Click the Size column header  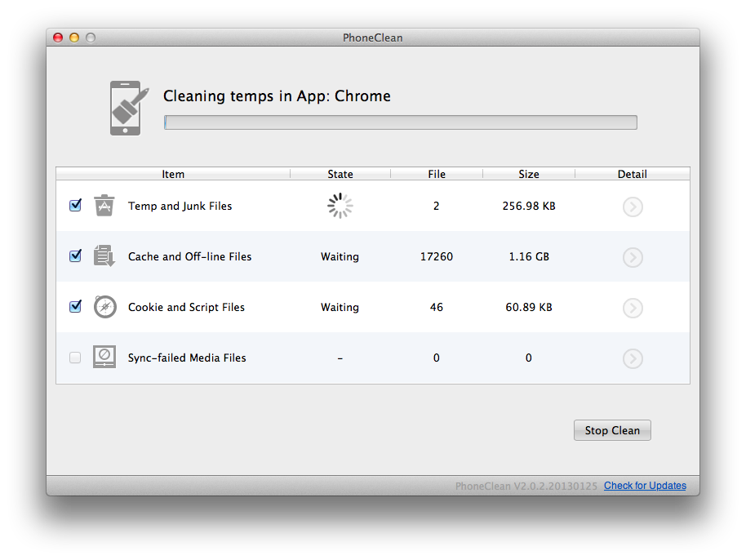pos(529,174)
